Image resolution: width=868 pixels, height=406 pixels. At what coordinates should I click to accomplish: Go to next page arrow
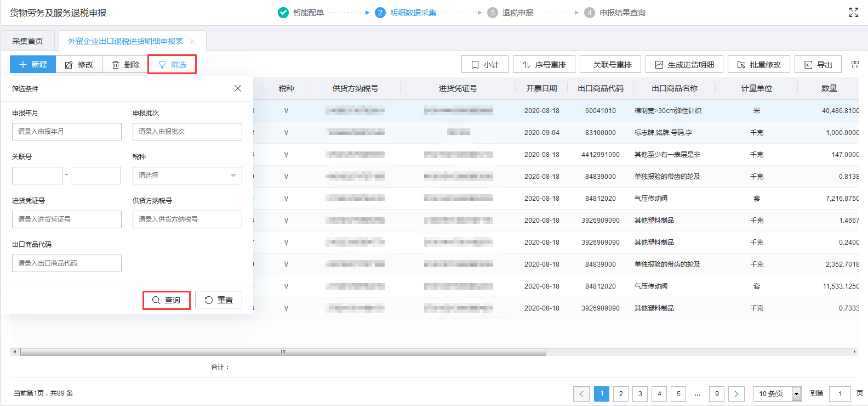click(736, 394)
